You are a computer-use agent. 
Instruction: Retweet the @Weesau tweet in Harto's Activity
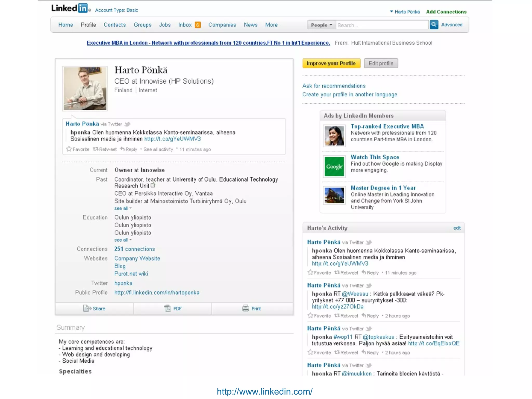[346, 316]
